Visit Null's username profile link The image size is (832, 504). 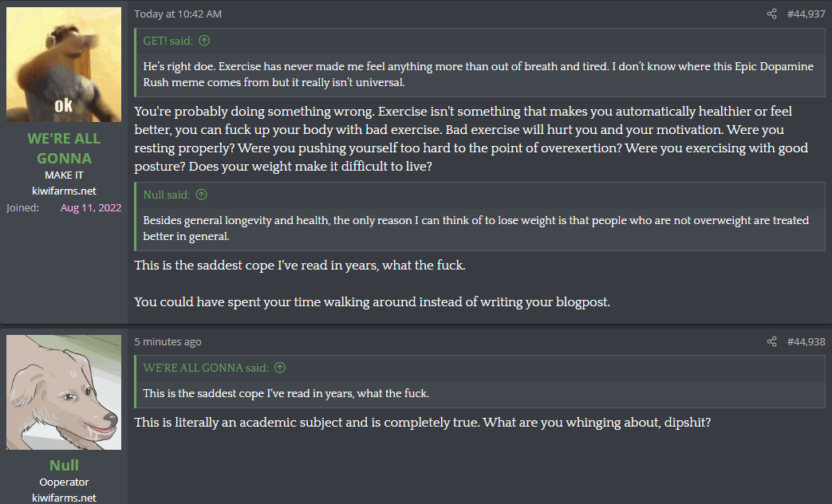pos(64,465)
